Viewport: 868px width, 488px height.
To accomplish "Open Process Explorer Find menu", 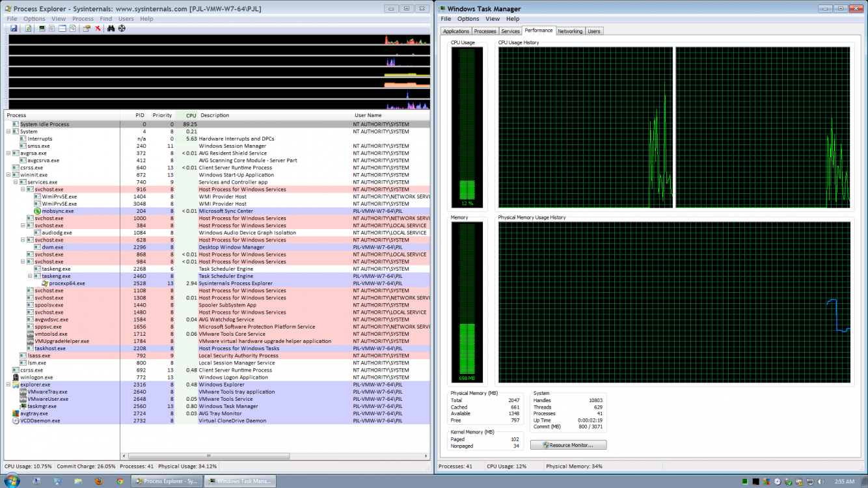I will (x=105, y=19).
